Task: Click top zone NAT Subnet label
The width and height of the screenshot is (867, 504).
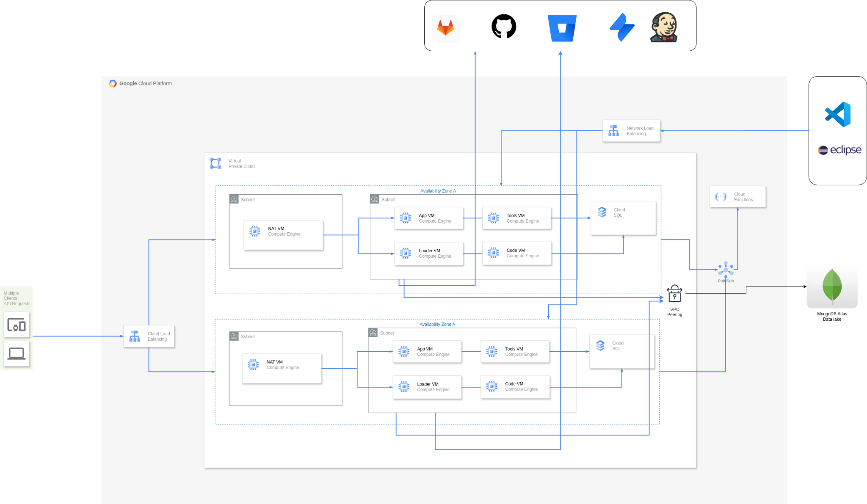Action: tap(248, 200)
